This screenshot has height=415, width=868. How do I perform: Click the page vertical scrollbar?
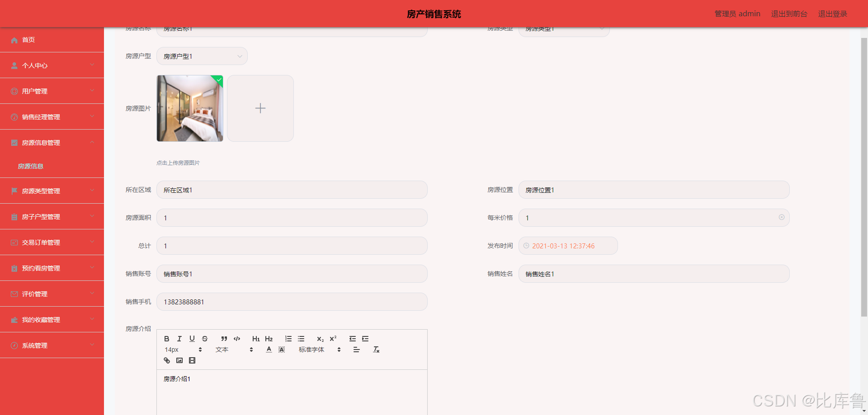coord(864,176)
